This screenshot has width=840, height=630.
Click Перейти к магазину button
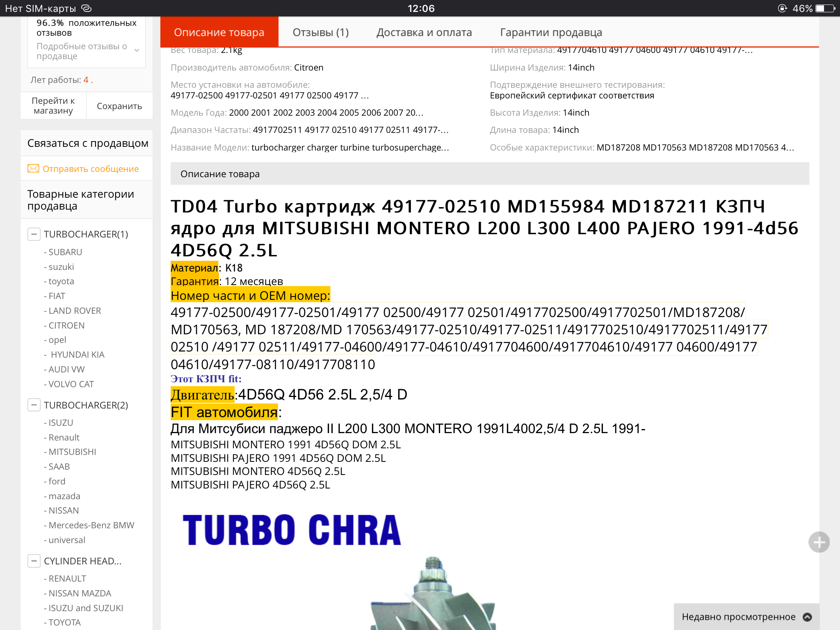(53, 106)
